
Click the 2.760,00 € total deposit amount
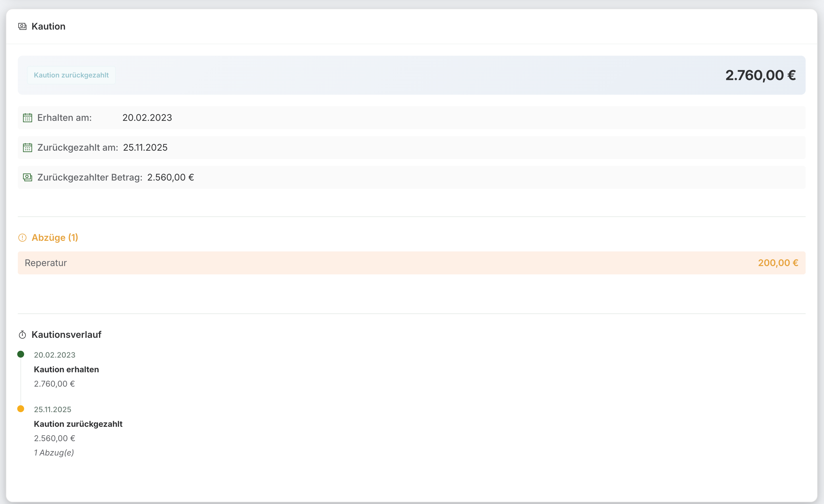760,75
